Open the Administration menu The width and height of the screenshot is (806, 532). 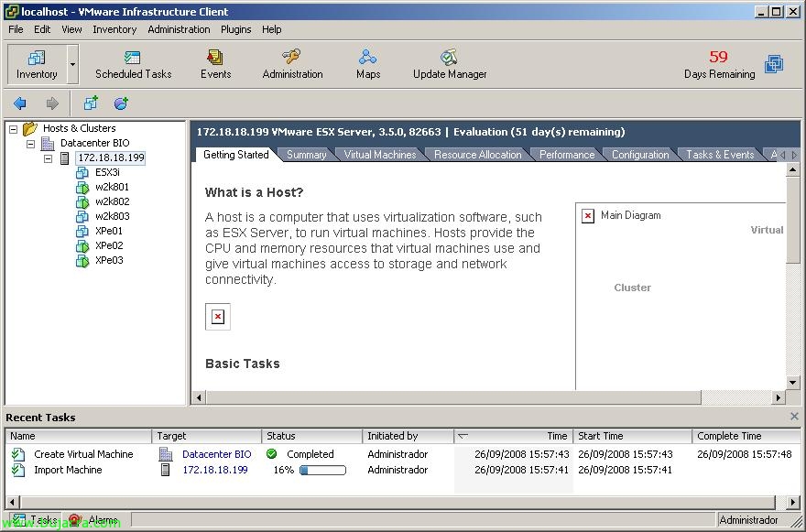click(x=179, y=29)
